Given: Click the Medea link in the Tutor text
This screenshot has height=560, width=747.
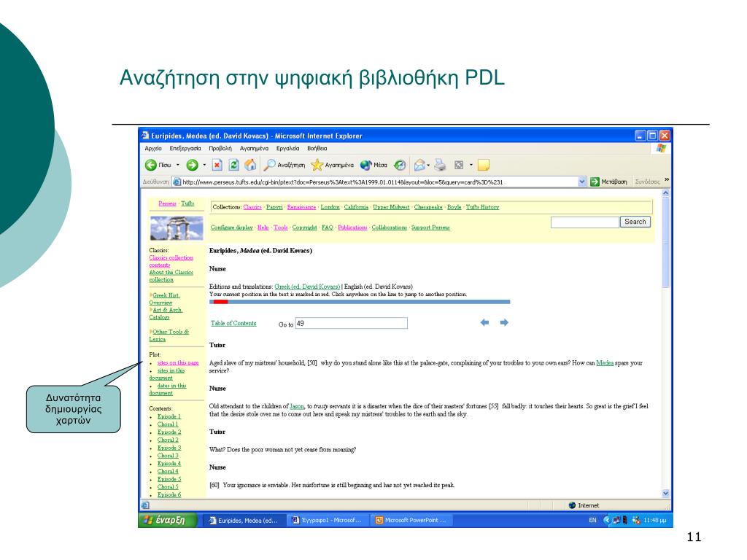Looking at the screenshot, I should (x=605, y=363).
